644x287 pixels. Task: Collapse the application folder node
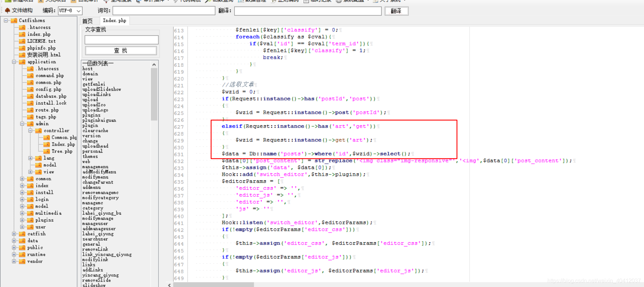tap(14, 62)
